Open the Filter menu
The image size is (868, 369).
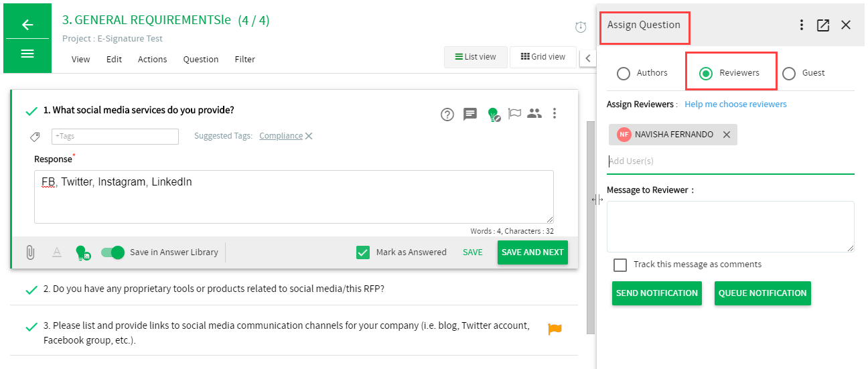pyautogui.click(x=245, y=59)
